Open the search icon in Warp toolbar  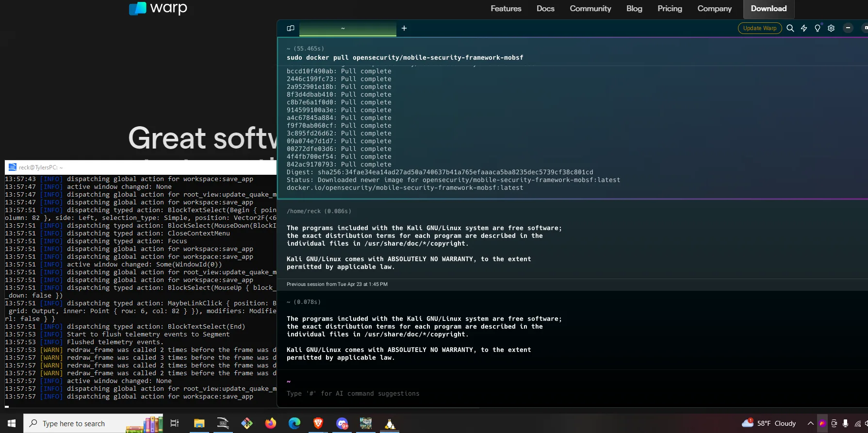tap(790, 28)
